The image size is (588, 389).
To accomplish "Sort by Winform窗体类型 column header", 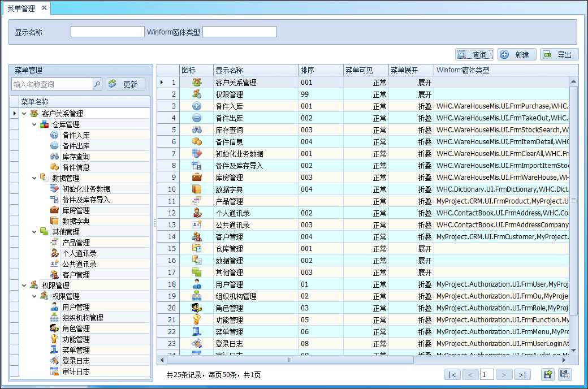I will (505, 70).
